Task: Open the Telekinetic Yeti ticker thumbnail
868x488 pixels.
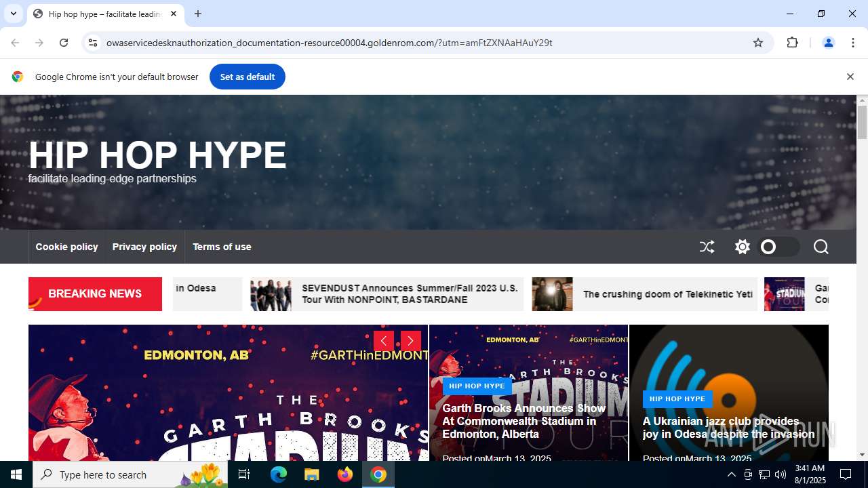Action: (x=552, y=294)
